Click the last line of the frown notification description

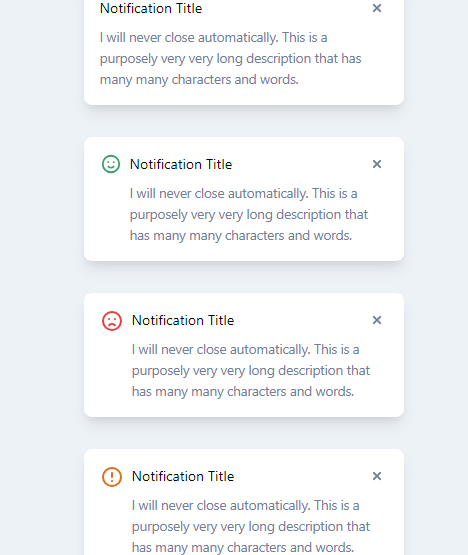[243, 392]
